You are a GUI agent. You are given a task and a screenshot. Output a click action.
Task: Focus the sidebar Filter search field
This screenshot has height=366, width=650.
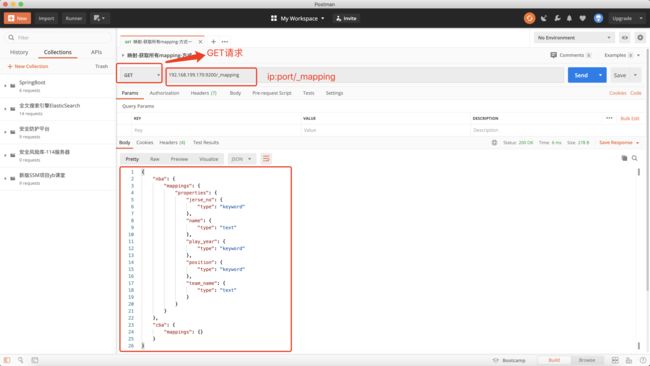[x=58, y=37]
